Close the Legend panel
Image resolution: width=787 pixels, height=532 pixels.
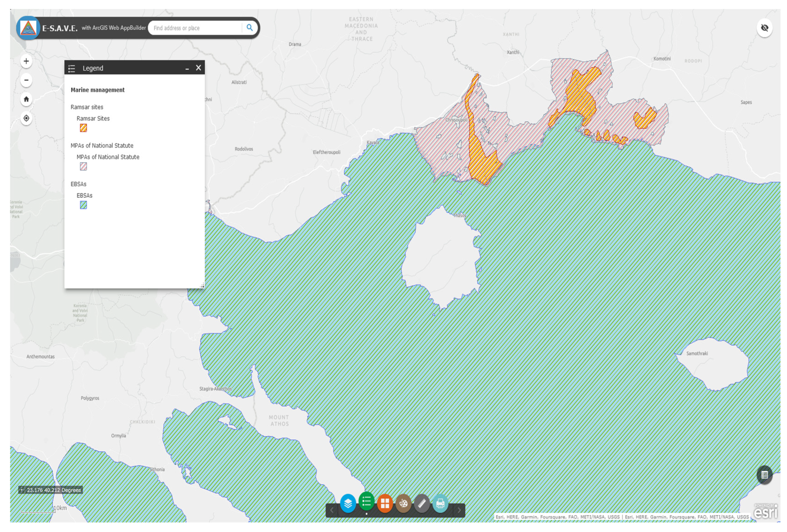click(198, 68)
